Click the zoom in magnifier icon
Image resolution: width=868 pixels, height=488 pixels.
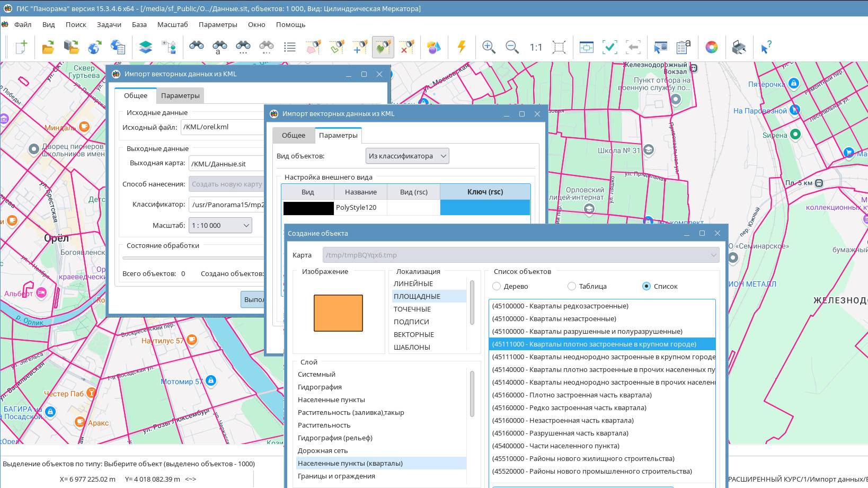489,47
